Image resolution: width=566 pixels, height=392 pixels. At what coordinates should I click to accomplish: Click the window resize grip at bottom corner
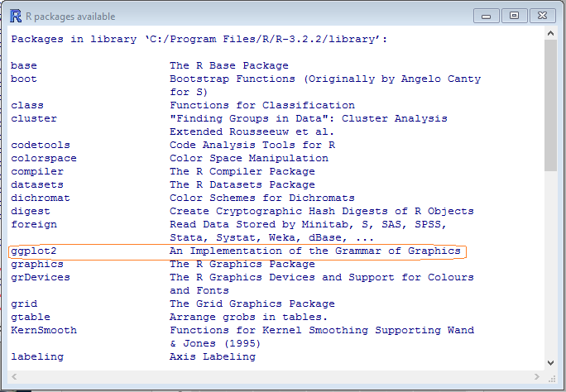click(x=552, y=378)
